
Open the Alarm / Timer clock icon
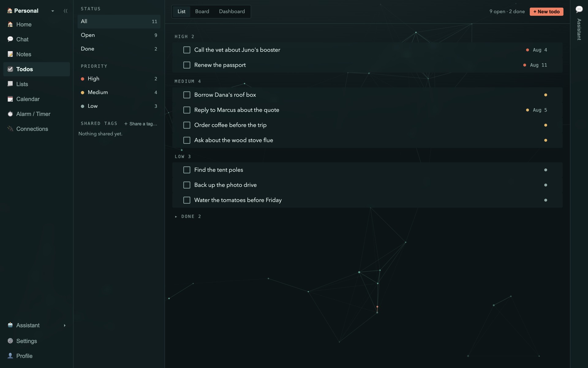click(10, 114)
